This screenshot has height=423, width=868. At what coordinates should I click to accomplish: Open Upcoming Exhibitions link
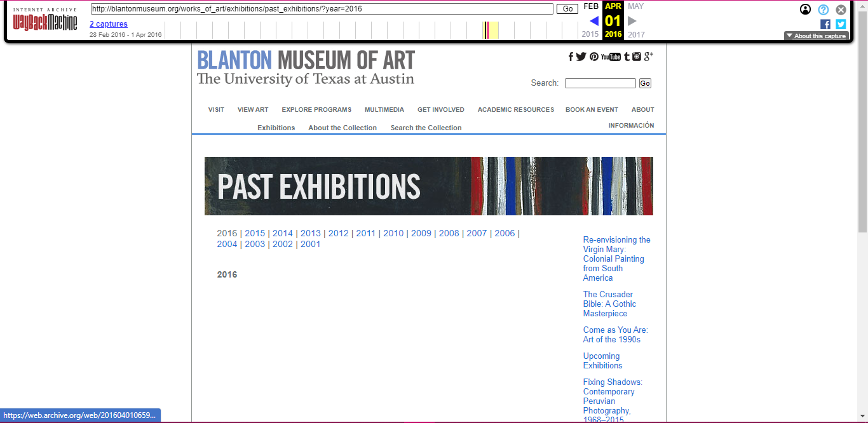click(602, 361)
